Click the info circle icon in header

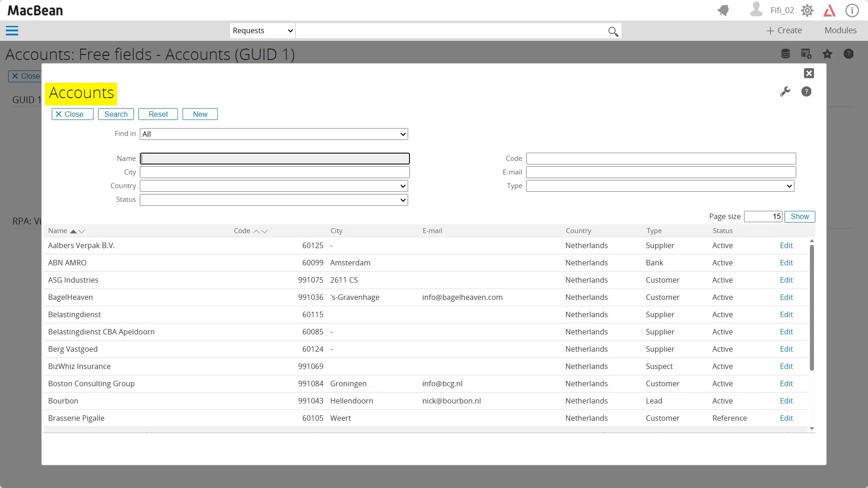(852, 10)
